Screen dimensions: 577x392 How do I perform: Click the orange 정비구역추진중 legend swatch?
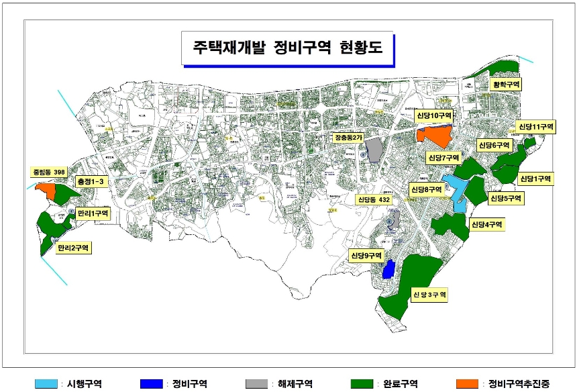click(467, 384)
